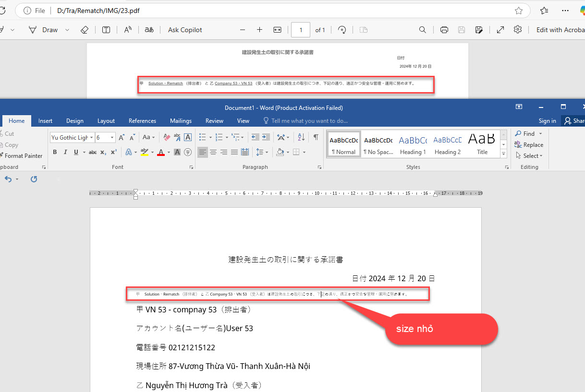
Task: Click the Format Painter tool
Action: pyautogui.click(x=23, y=155)
